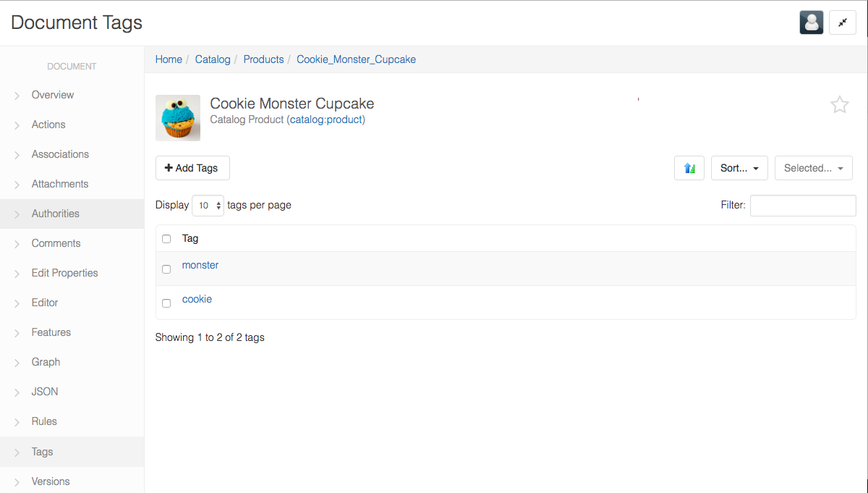Open the Selected... dropdown
868x493 pixels.
[813, 168]
